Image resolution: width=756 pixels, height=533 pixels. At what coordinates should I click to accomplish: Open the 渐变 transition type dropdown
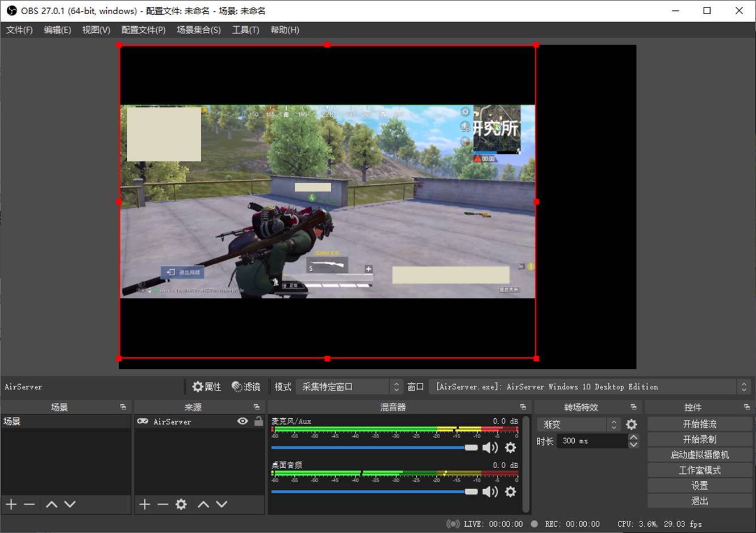(x=578, y=424)
